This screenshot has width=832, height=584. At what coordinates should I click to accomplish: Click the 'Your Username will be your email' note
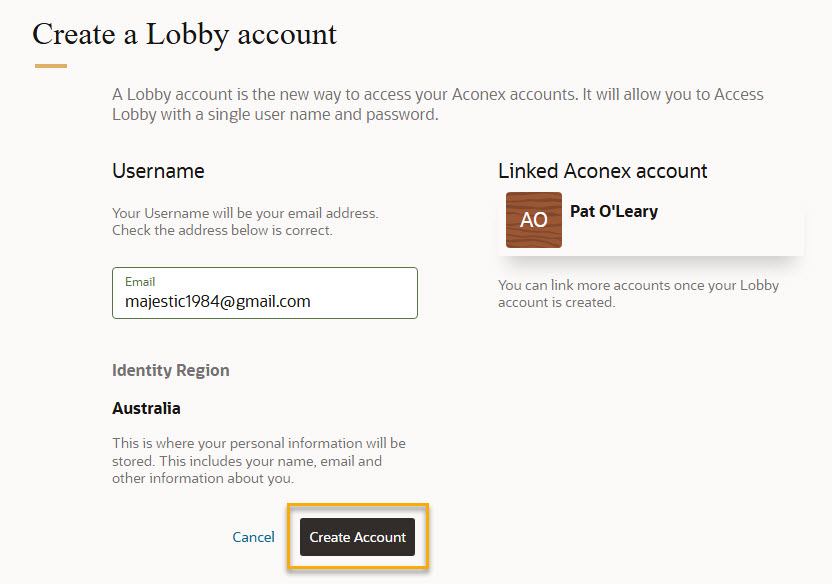[245, 213]
